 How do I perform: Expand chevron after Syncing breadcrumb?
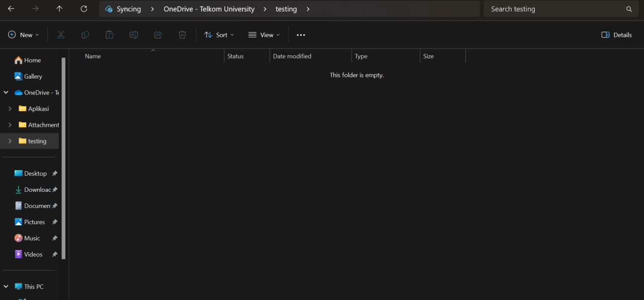[x=152, y=9]
